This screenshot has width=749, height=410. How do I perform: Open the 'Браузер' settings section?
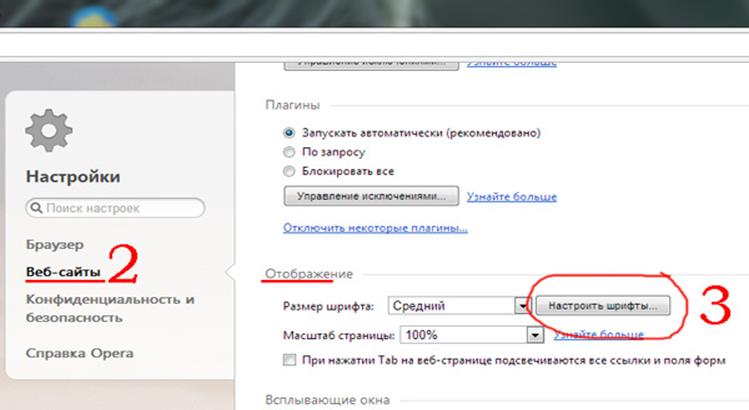[x=54, y=245]
